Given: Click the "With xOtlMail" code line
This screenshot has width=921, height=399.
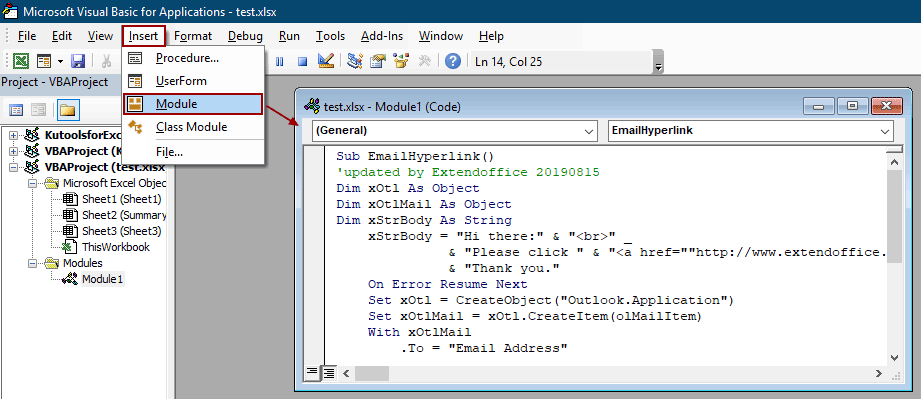Looking at the screenshot, I should pos(419,332).
